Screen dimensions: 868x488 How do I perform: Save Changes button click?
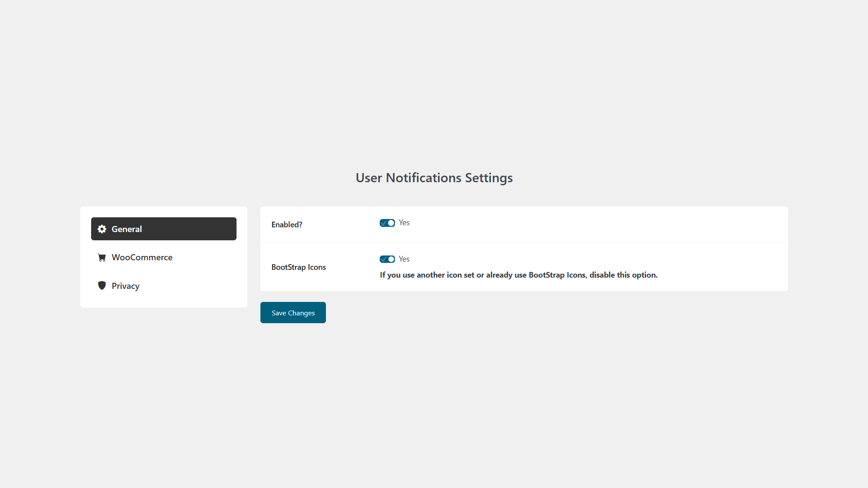293,312
